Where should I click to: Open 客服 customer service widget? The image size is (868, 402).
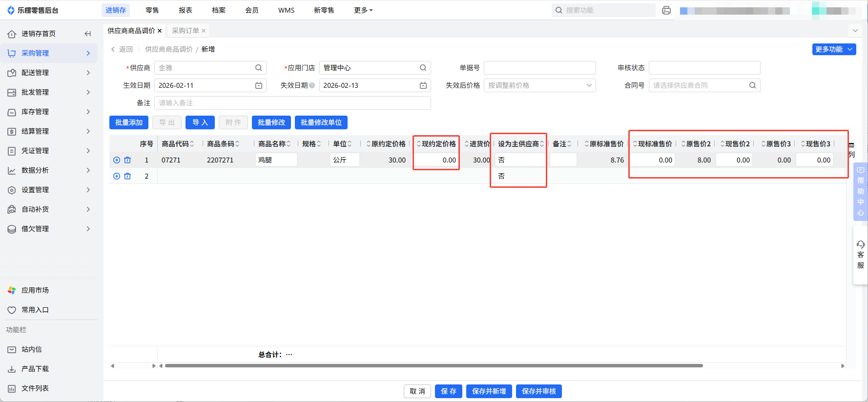pyautogui.click(x=860, y=255)
